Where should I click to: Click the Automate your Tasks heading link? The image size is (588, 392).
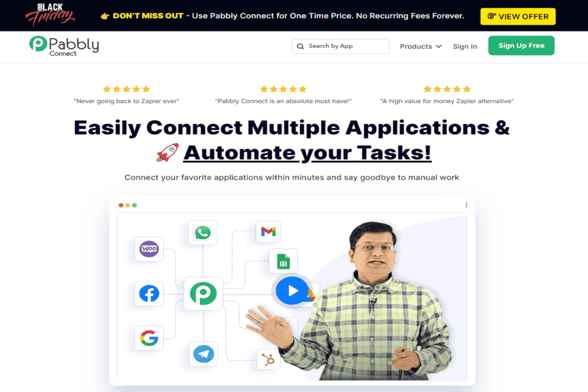[x=307, y=153]
